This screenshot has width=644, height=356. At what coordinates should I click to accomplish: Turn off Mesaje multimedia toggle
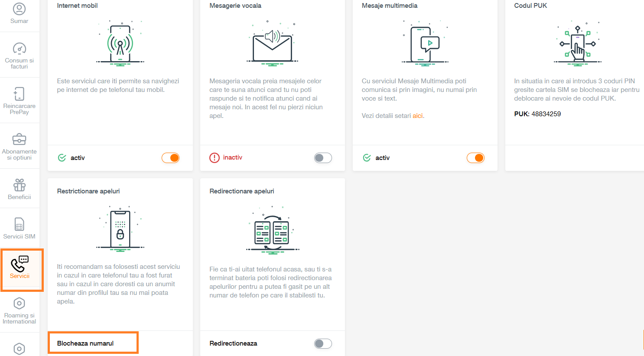pos(475,158)
